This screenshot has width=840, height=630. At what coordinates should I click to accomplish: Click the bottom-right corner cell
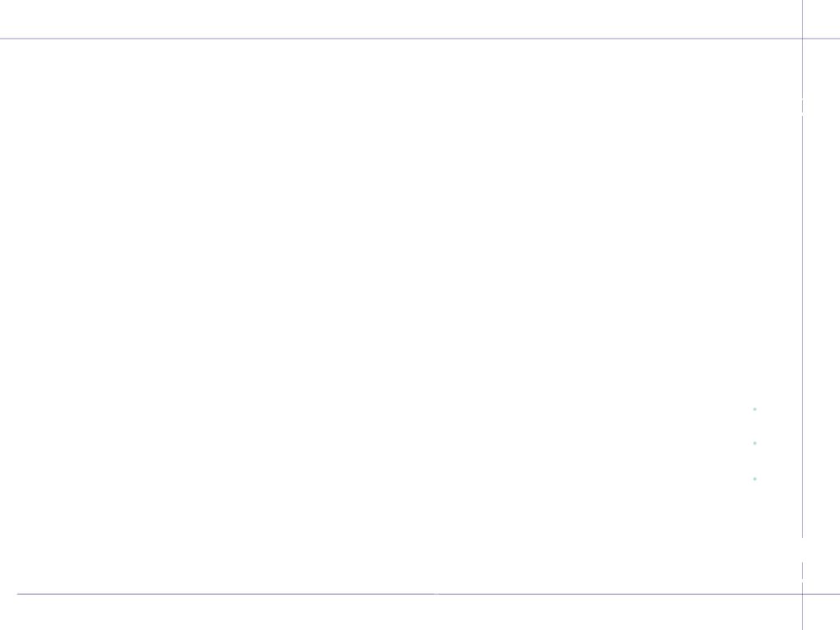click(x=822, y=612)
